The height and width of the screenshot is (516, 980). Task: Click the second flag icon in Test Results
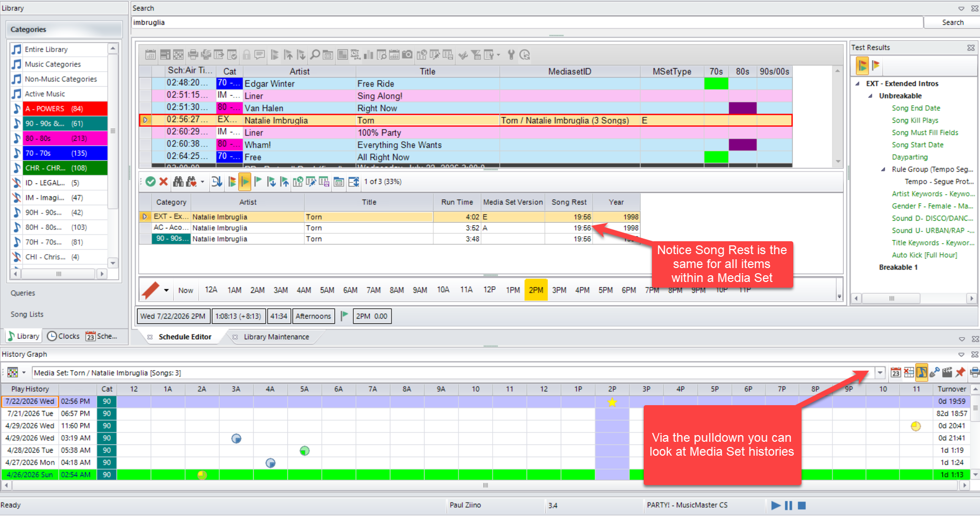click(x=875, y=65)
